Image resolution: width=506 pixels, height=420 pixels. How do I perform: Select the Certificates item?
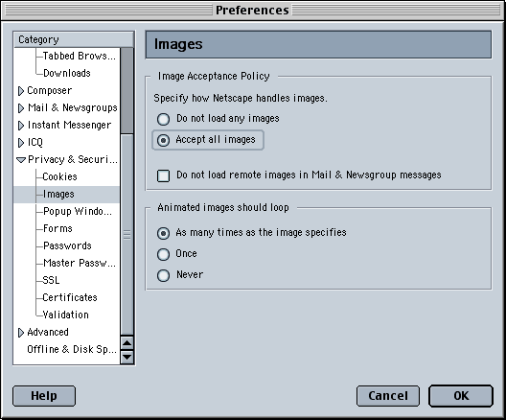click(70, 297)
